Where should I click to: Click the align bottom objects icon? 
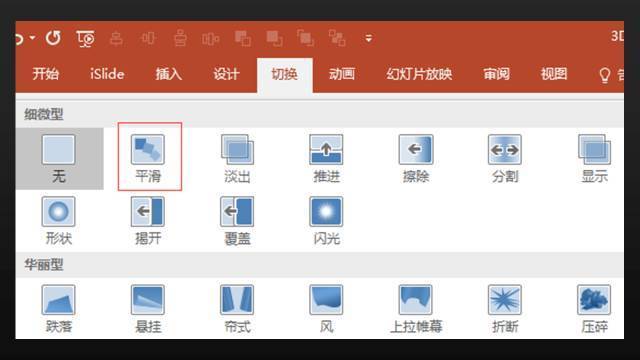tap(180, 39)
